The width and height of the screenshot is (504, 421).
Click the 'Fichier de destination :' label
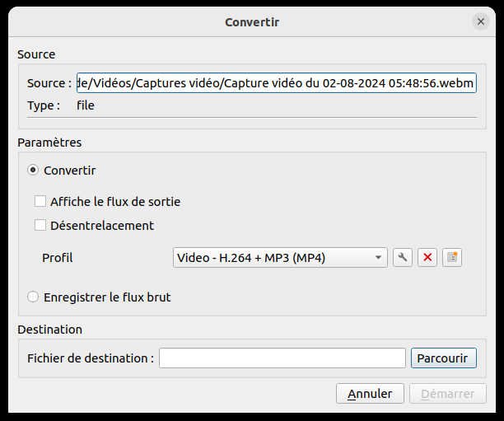point(91,358)
